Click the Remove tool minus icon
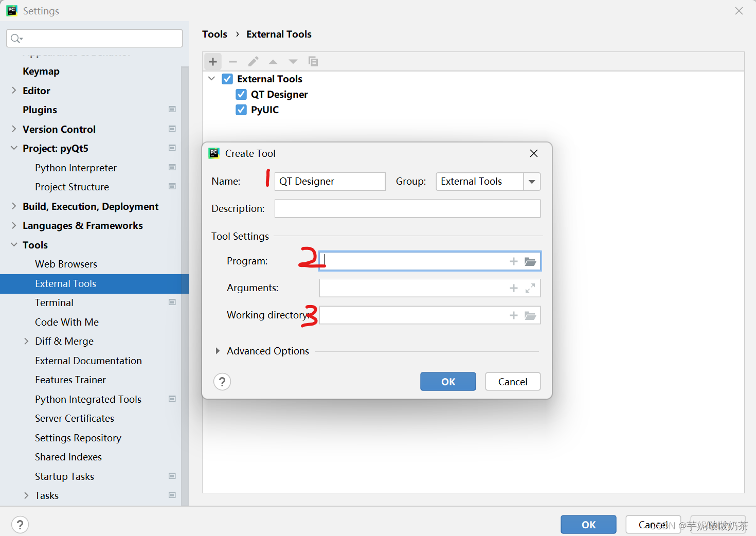The width and height of the screenshot is (756, 536). click(233, 62)
